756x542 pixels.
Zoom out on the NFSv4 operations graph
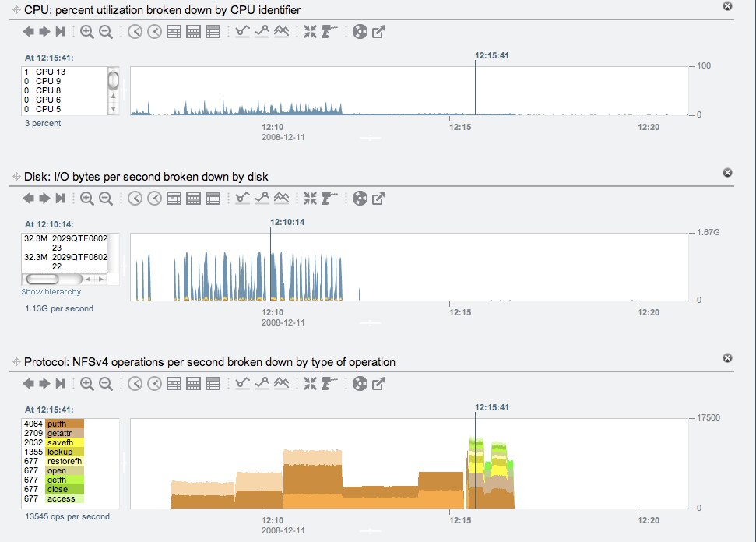106,383
